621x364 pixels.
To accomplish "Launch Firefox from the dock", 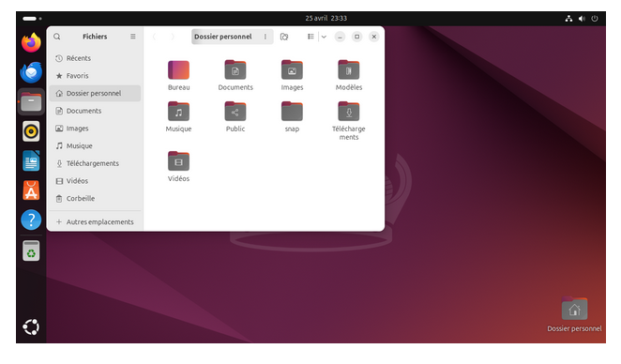I will pyautogui.click(x=31, y=42).
